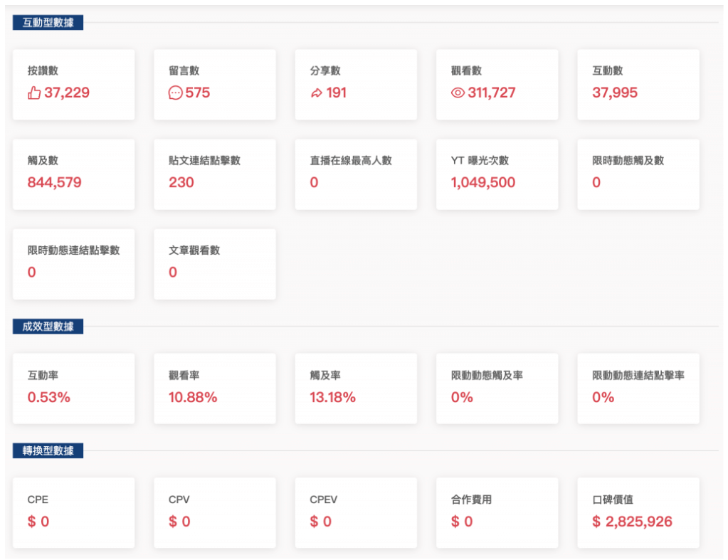Click the 0 under 限時動態連結點擊數
This screenshot has height=560, width=728.
[31, 272]
